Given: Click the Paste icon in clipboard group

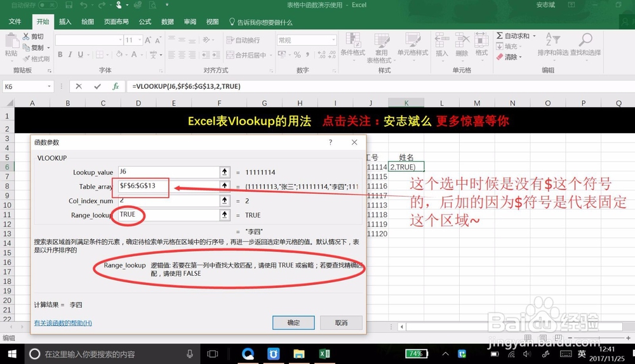Looking at the screenshot, I should click(x=11, y=41).
